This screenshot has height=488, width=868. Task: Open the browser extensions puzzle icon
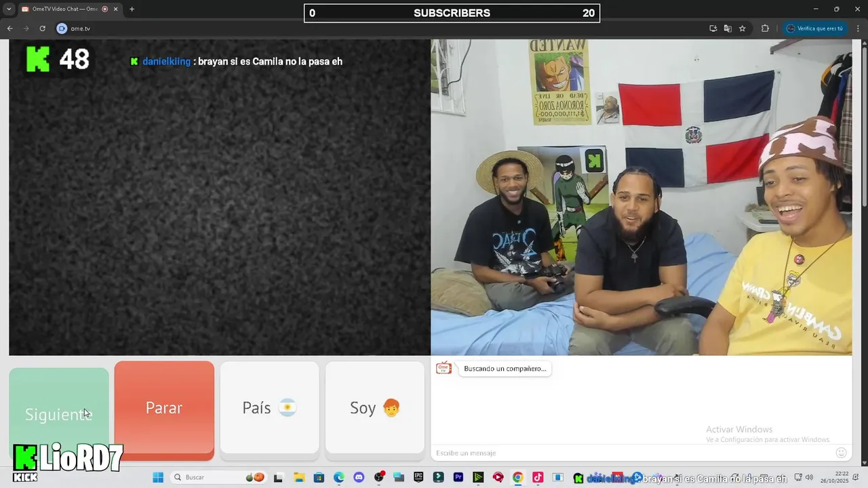pyautogui.click(x=765, y=28)
